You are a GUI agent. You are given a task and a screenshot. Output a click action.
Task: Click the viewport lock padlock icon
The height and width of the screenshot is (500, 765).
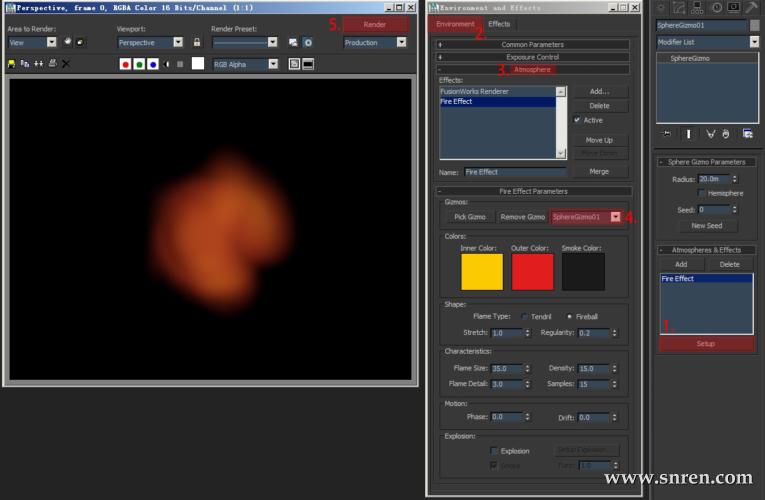tap(197, 43)
